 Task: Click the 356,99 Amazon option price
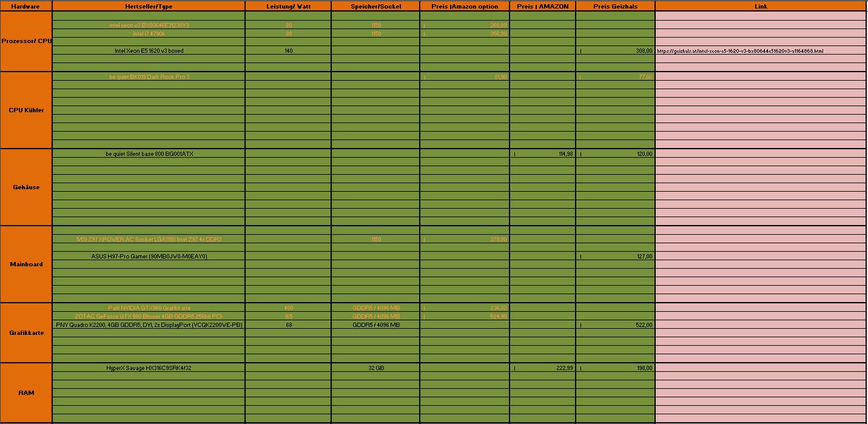(465, 34)
